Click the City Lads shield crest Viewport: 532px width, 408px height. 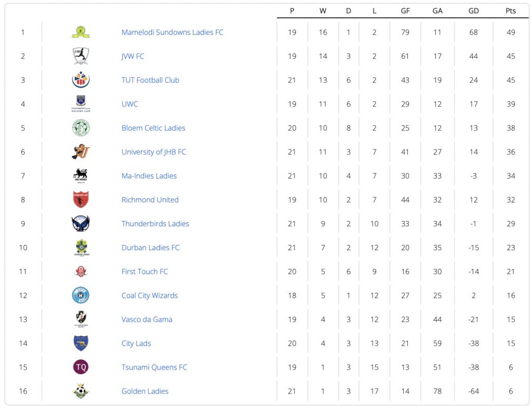click(x=81, y=343)
